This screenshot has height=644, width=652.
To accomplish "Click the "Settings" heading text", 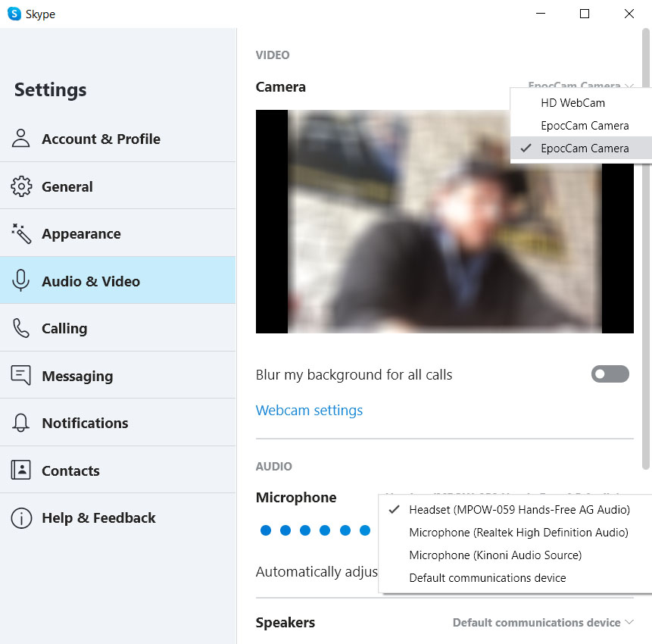I will (x=50, y=90).
